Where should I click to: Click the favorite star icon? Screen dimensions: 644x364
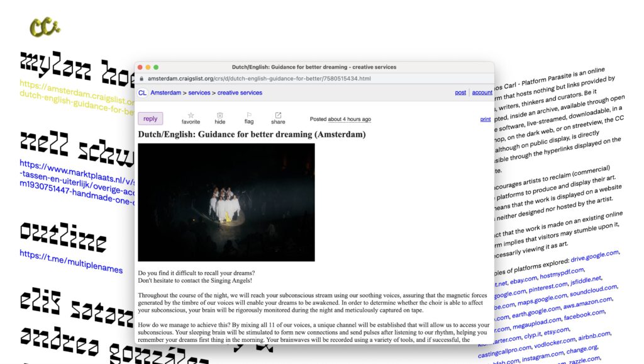(x=191, y=116)
